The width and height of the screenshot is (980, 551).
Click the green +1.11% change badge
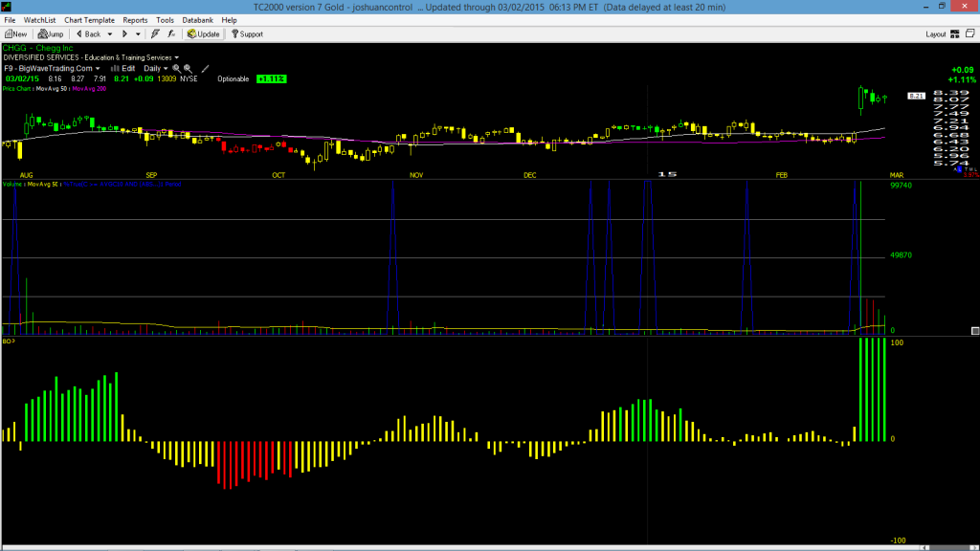271,79
